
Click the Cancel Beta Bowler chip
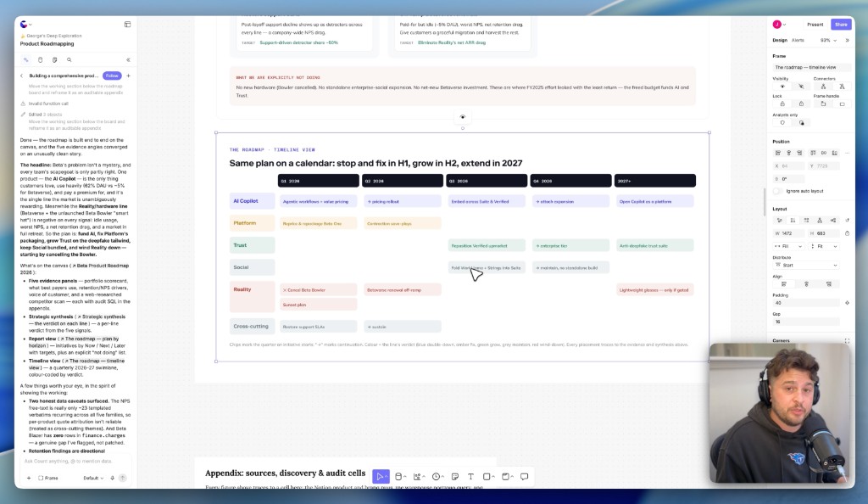(x=319, y=289)
